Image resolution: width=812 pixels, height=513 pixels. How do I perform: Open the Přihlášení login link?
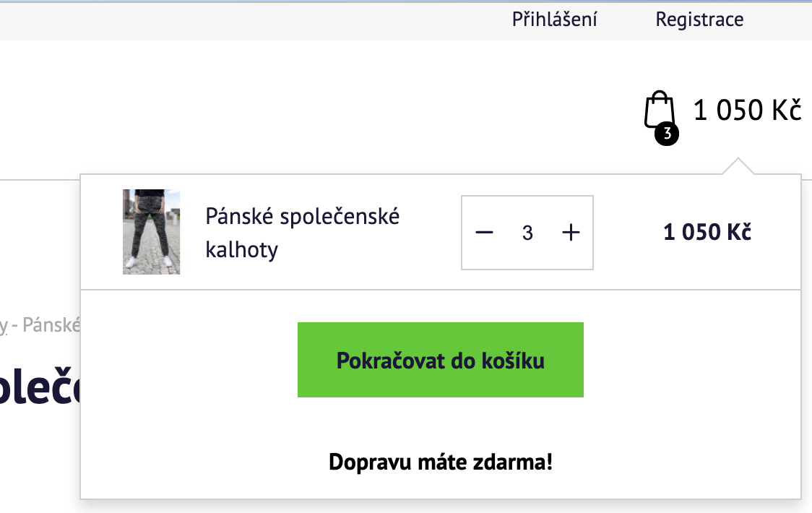tap(554, 20)
